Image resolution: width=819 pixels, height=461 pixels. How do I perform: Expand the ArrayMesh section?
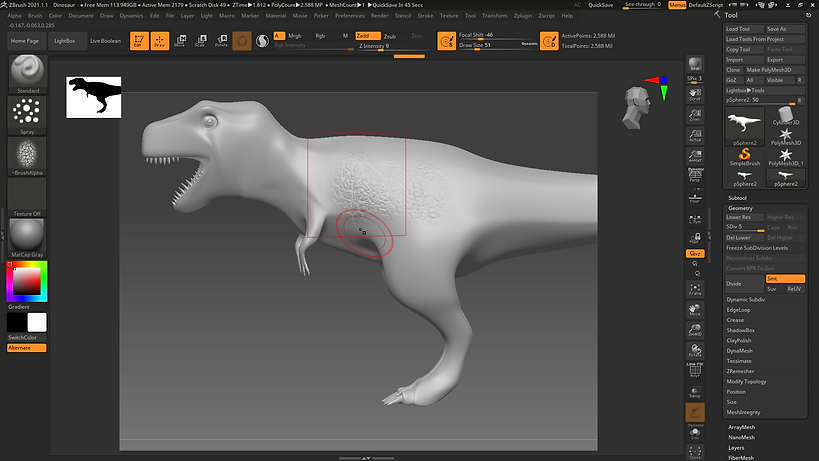pyautogui.click(x=741, y=427)
